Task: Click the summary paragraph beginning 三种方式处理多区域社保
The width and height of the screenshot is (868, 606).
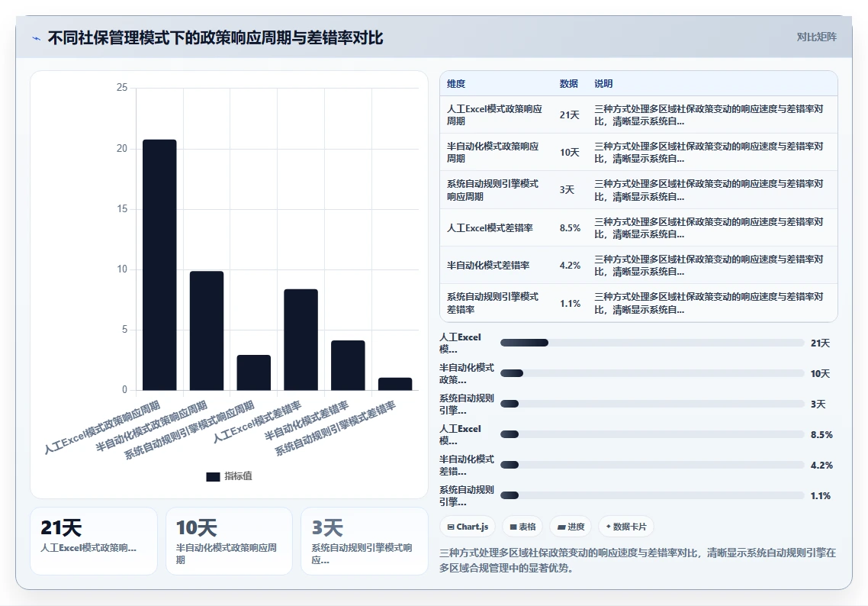Action: tap(638, 560)
